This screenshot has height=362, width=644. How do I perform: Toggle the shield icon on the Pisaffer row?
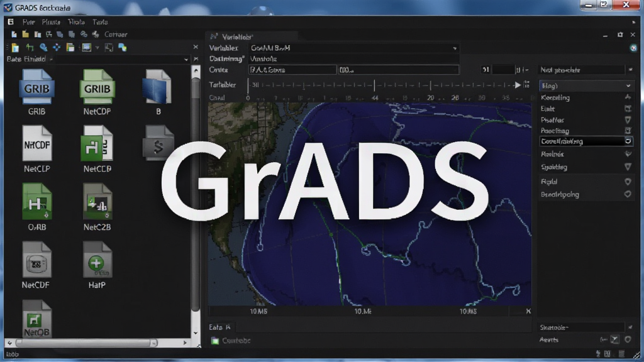[628, 120]
